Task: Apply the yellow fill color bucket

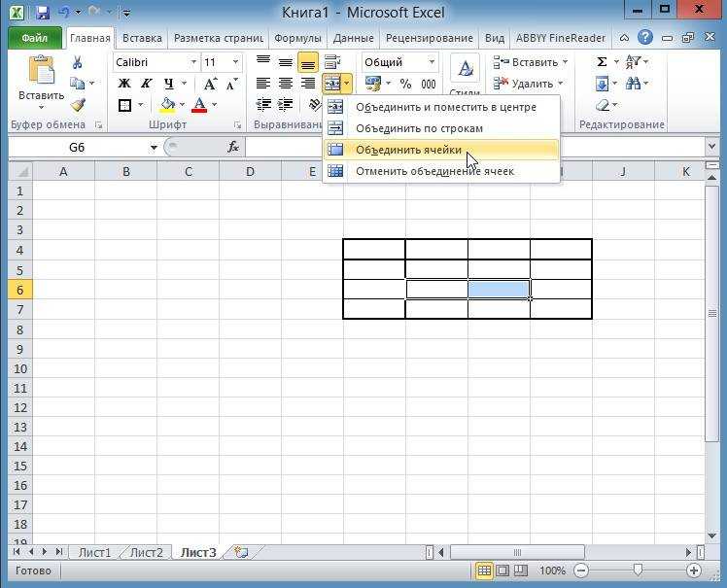Action: [x=167, y=105]
